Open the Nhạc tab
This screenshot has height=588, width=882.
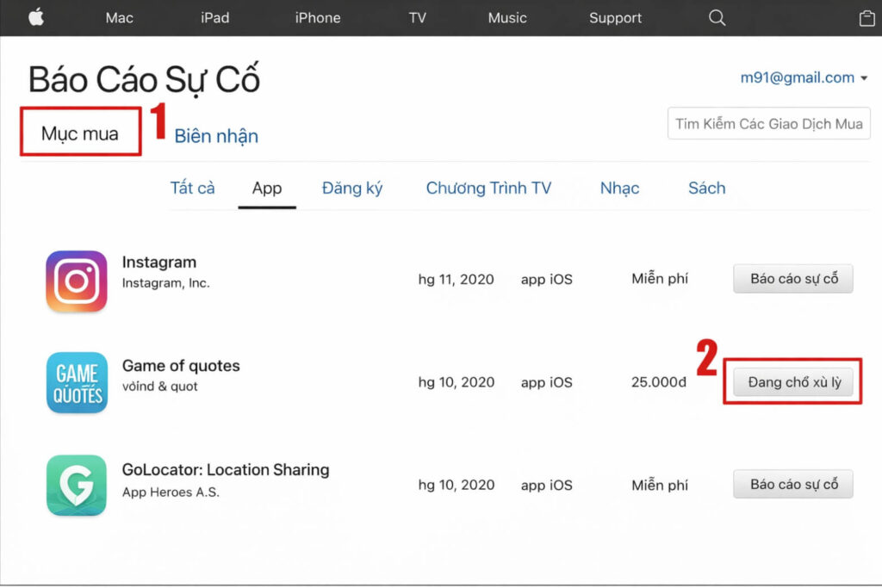(x=619, y=188)
